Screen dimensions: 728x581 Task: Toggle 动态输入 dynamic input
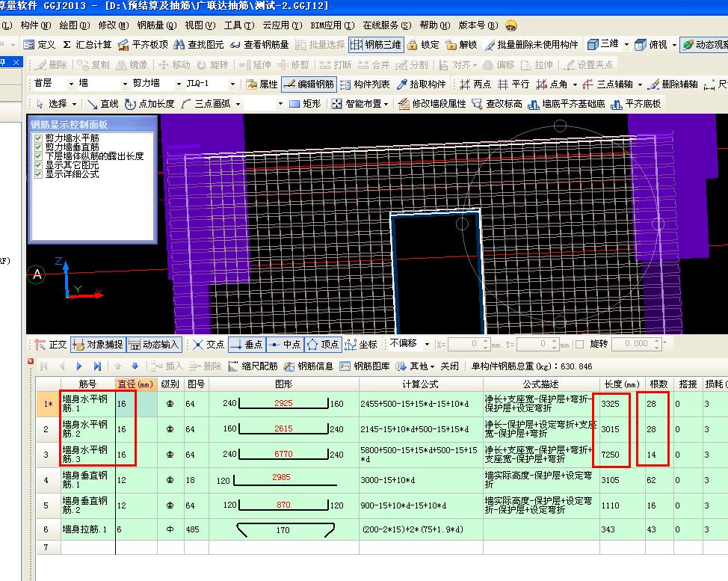click(x=154, y=344)
